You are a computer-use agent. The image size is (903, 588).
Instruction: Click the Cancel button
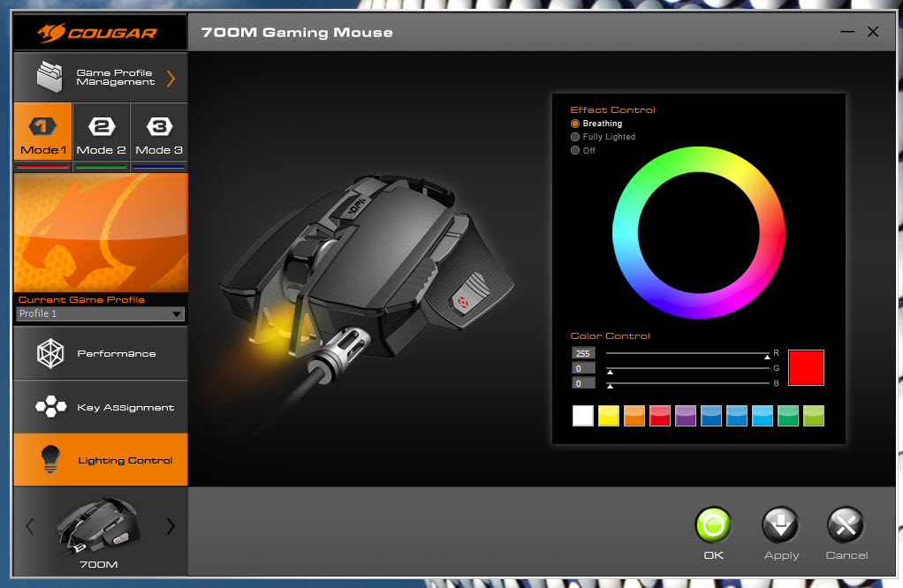point(846,525)
